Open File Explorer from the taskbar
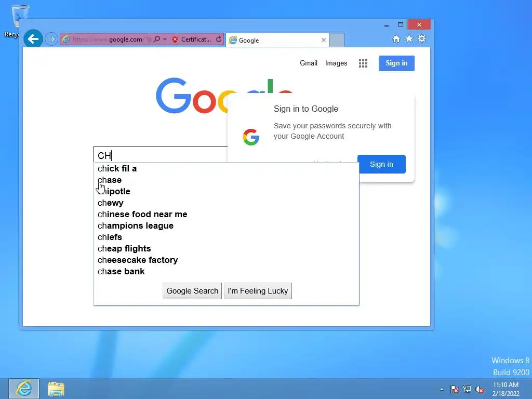This screenshot has width=532, height=399. coord(56,389)
